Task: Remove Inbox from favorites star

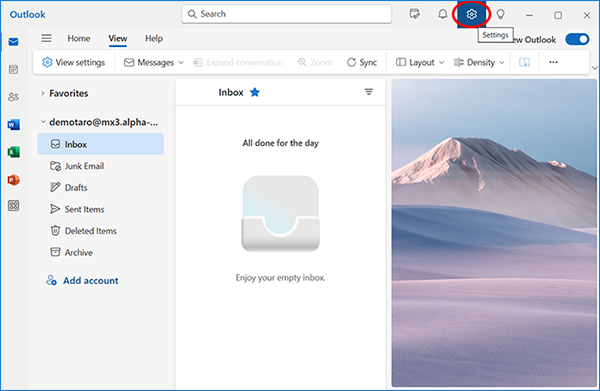Action: [x=255, y=92]
